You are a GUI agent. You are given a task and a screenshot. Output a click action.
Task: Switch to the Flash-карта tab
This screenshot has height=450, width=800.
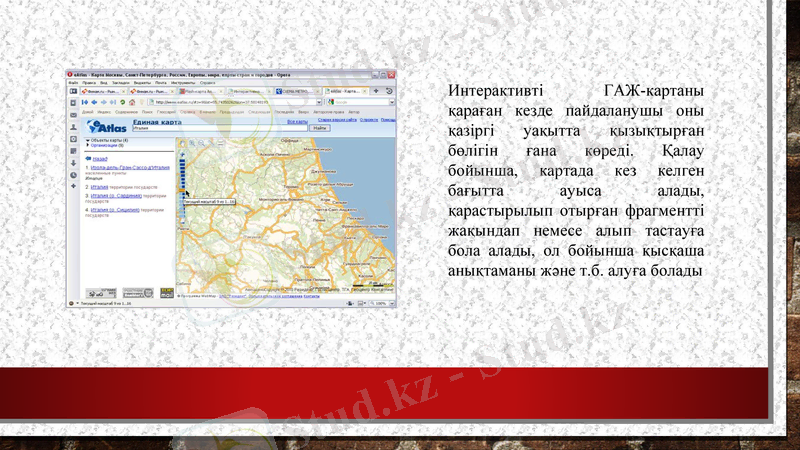click(200, 91)
